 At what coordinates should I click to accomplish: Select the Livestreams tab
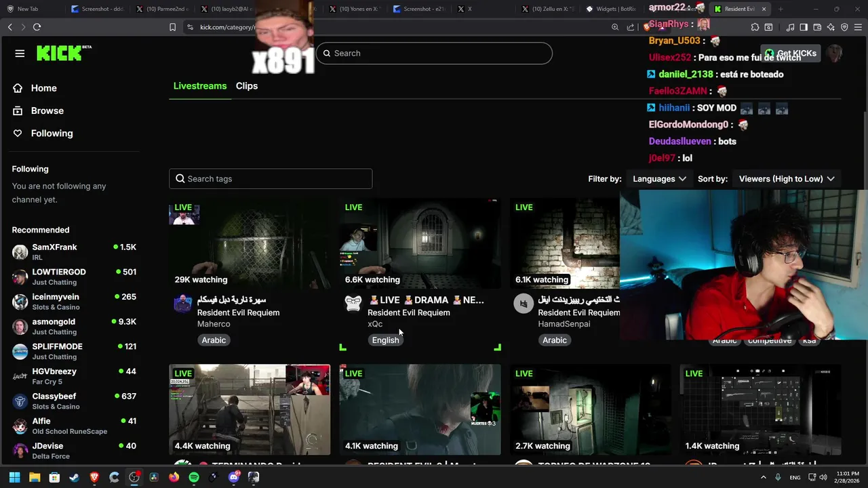200,86
